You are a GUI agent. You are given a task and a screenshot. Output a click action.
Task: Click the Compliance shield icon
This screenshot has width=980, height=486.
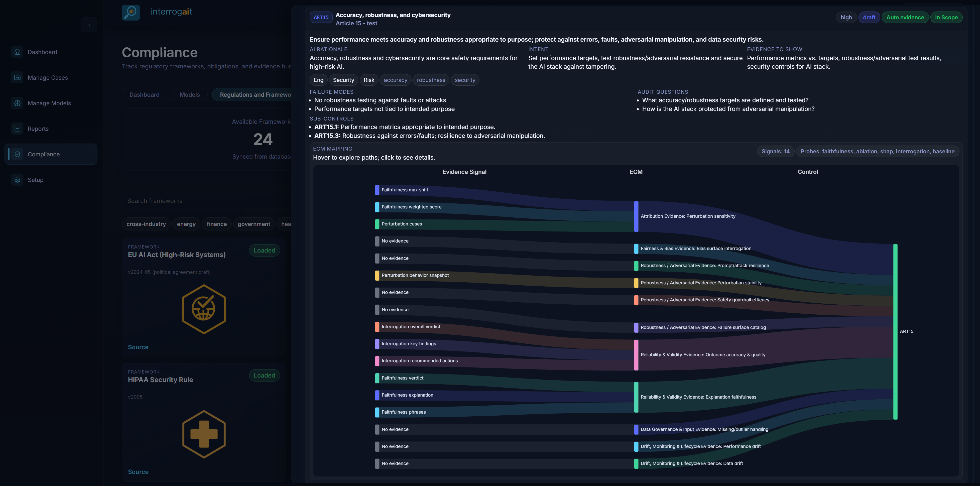18,154
